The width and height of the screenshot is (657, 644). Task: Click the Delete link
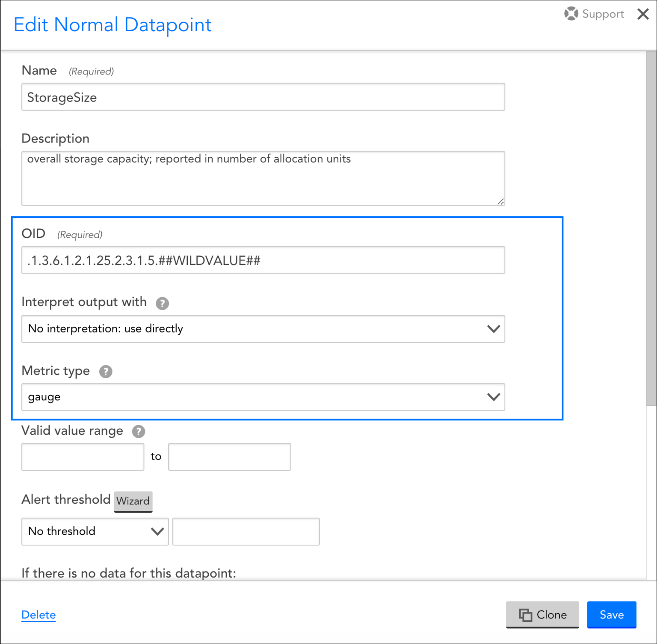38,615
